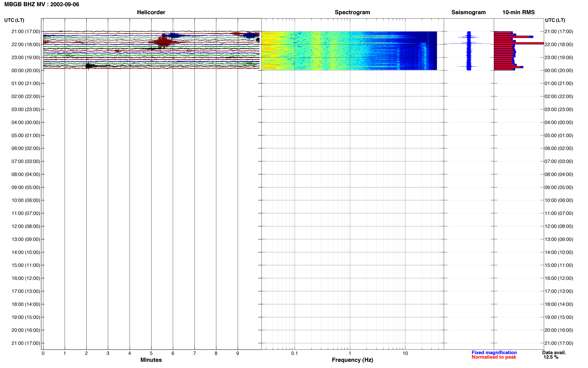Image resolution: width=588 pixels, height=368 pixels.
Task: Click the plot title 'MBGB BHZ MV : 2002-09-06'
Action: 42,4
